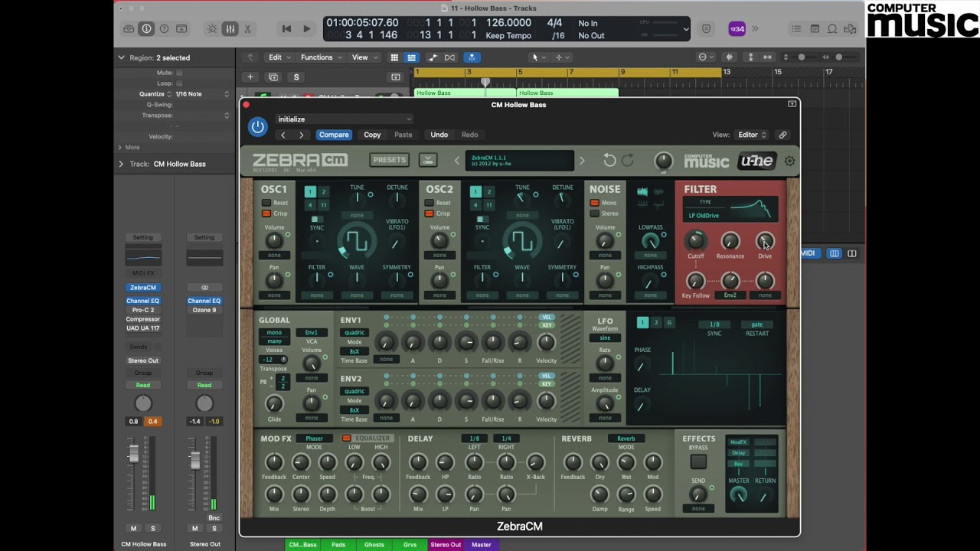Toggle the Inspector info button

point(146,29)
